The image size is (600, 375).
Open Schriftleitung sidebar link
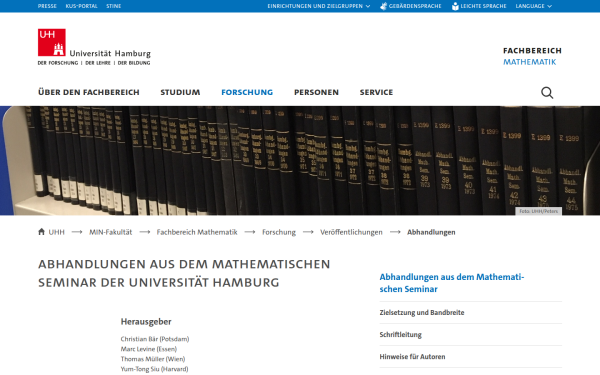pos(400,334)
